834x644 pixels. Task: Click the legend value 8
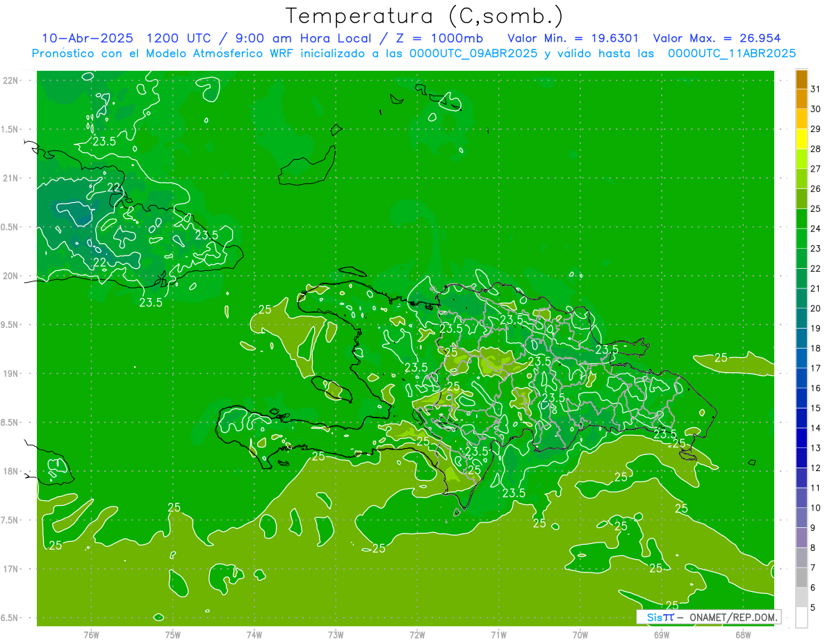tap(813, 547)
